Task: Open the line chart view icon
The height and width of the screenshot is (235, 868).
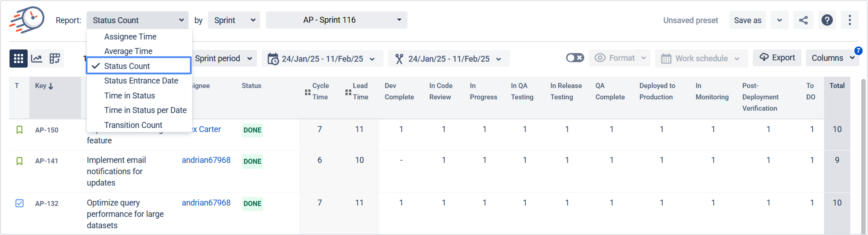Action: point(36,58)
